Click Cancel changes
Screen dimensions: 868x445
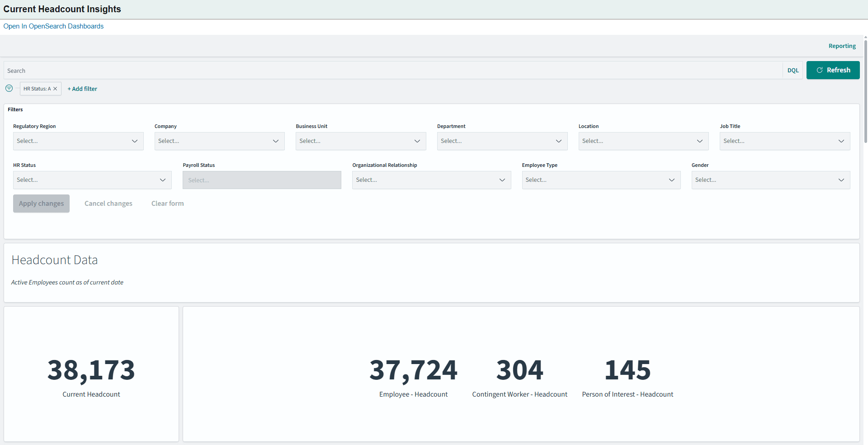(108, 203)
